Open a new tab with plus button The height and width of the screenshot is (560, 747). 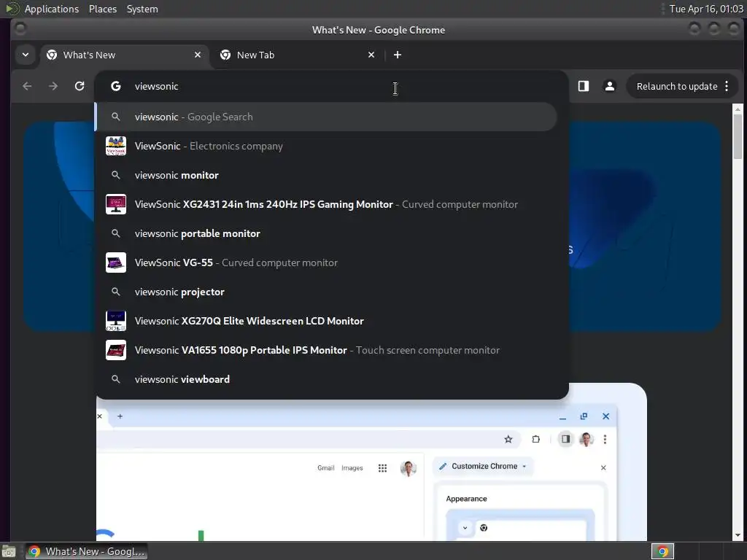coord(398,55)
